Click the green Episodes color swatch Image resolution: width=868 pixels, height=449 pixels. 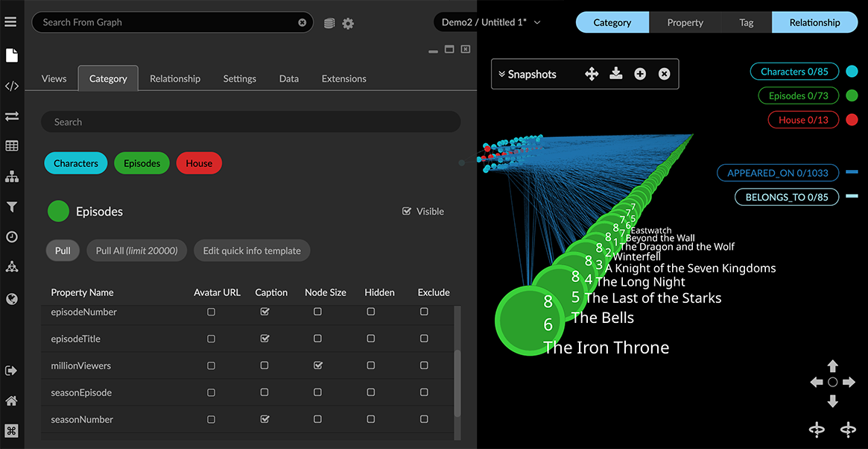coord(58,212)
